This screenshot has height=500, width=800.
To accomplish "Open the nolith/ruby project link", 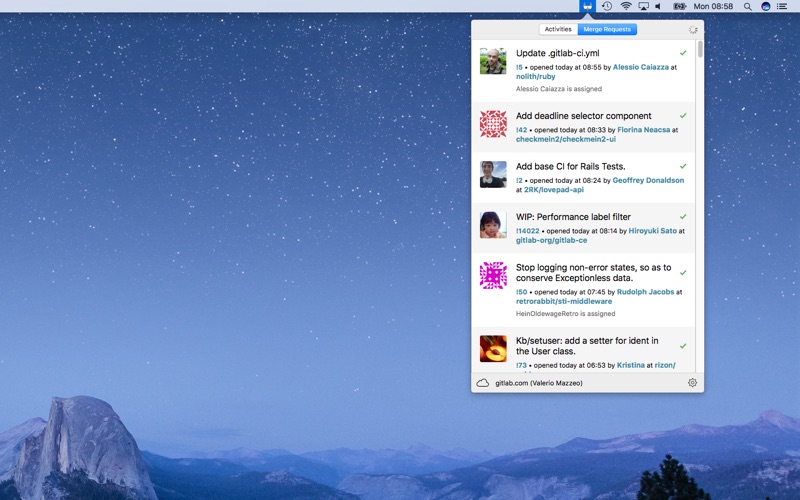I will point(536,77).
